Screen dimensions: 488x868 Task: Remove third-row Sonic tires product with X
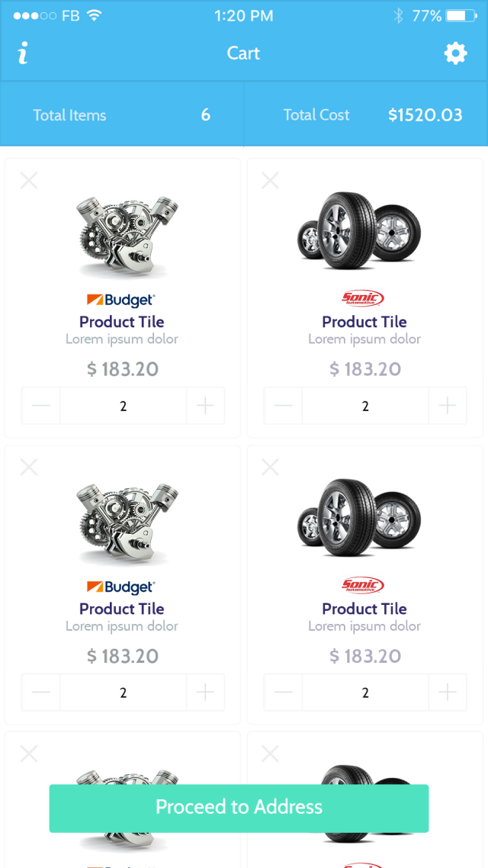coord(270,754)
